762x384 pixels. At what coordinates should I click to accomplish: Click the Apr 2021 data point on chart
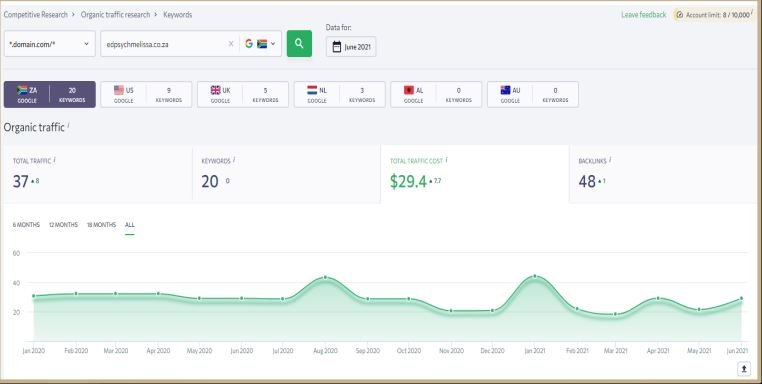[658, 298]
